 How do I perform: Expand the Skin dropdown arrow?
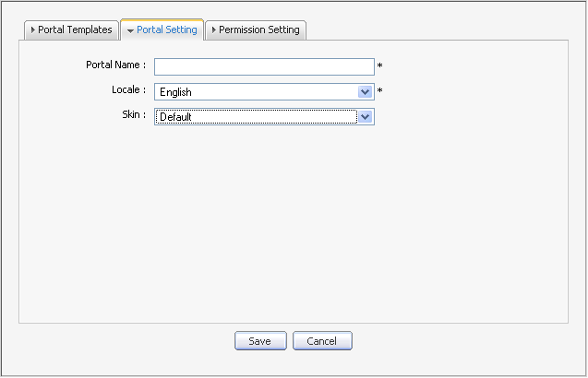[x=366, y=117]
